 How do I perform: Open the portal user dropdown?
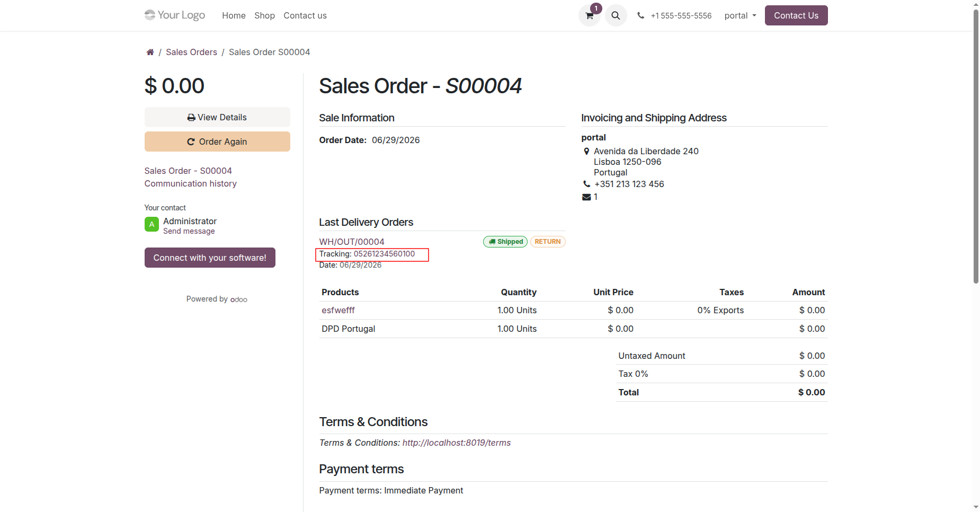740,15
